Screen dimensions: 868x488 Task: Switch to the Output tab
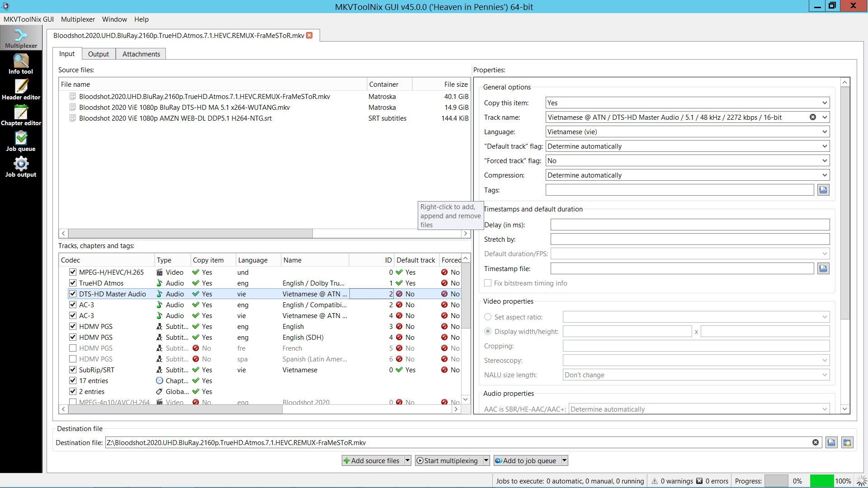point(99,54)
